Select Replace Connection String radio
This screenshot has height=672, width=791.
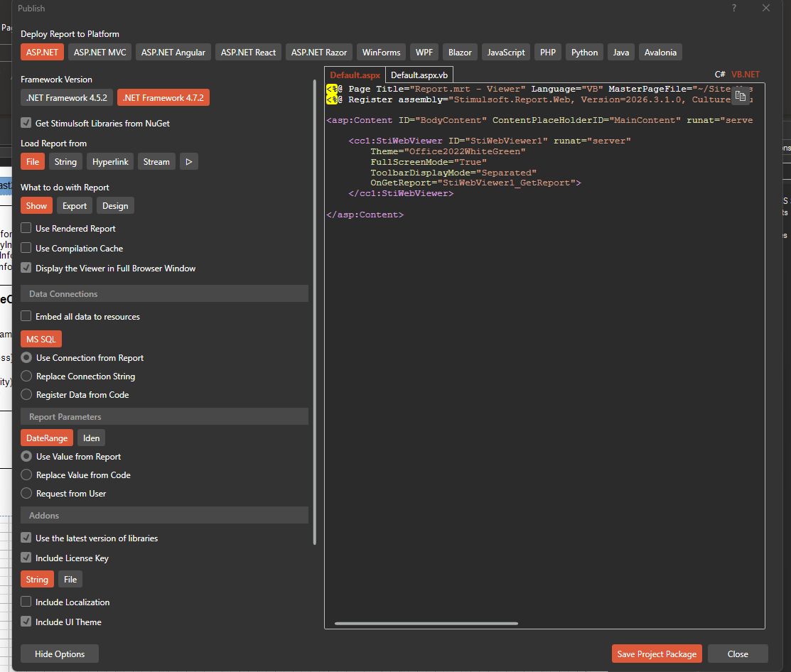(x=26, y=376)
